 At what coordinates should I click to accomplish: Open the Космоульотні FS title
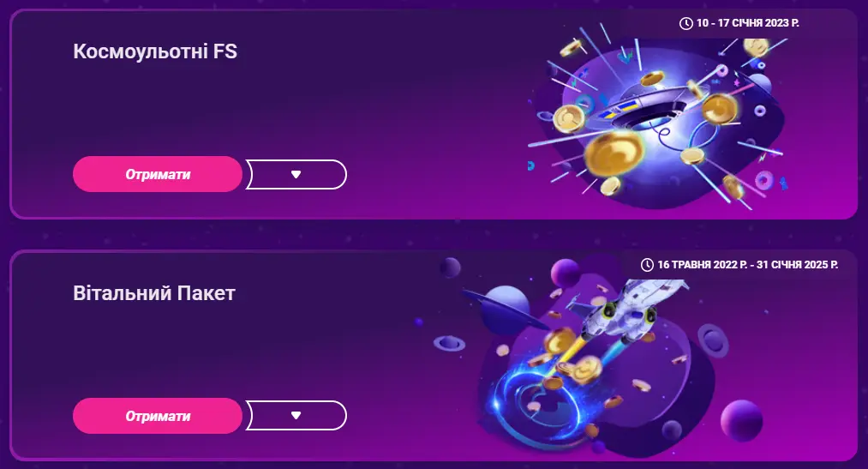pyautogui.click(x=155, y=51)
